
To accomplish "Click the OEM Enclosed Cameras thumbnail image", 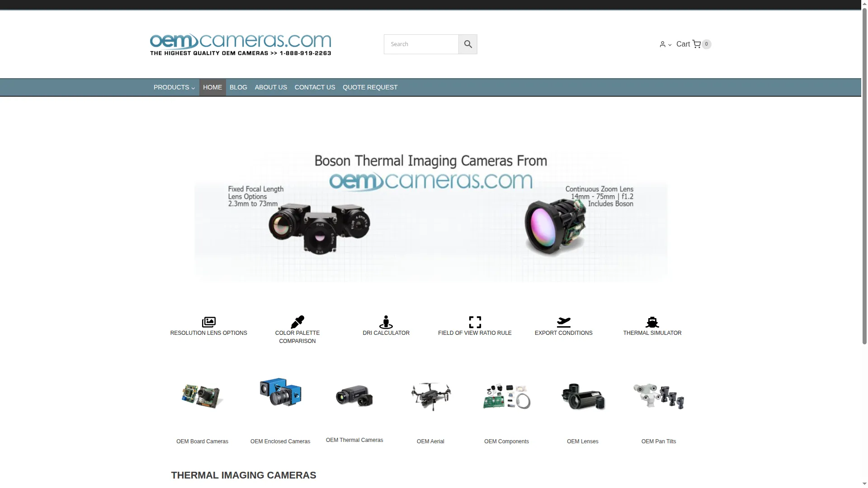I will 280,392.
